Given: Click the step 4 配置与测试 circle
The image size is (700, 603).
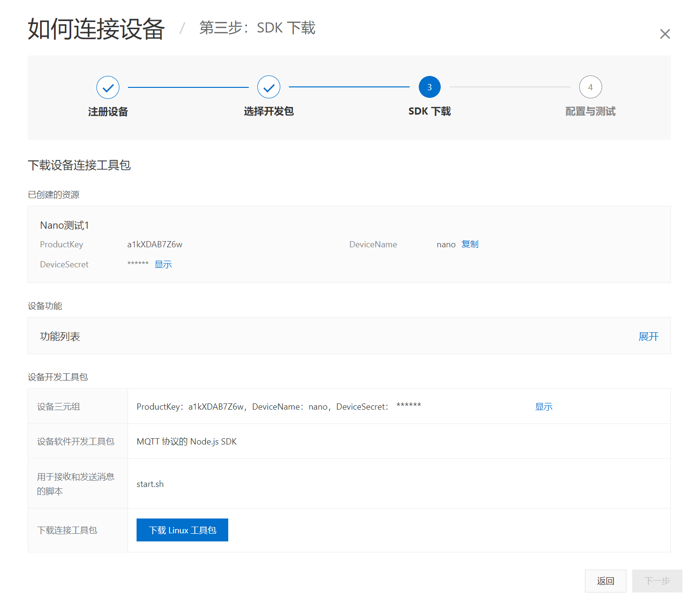Looking at the screenshot, I should pyautogui.click(x=590, y=87).
